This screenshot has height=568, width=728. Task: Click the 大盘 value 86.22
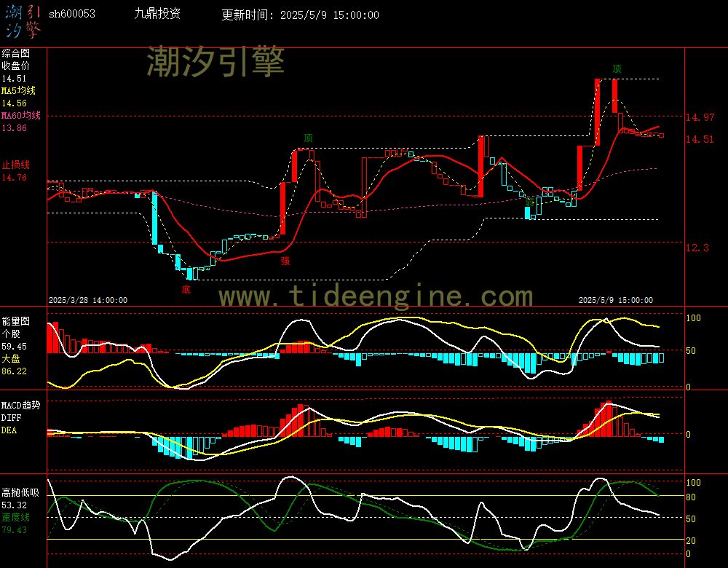[x=14, y=371]
